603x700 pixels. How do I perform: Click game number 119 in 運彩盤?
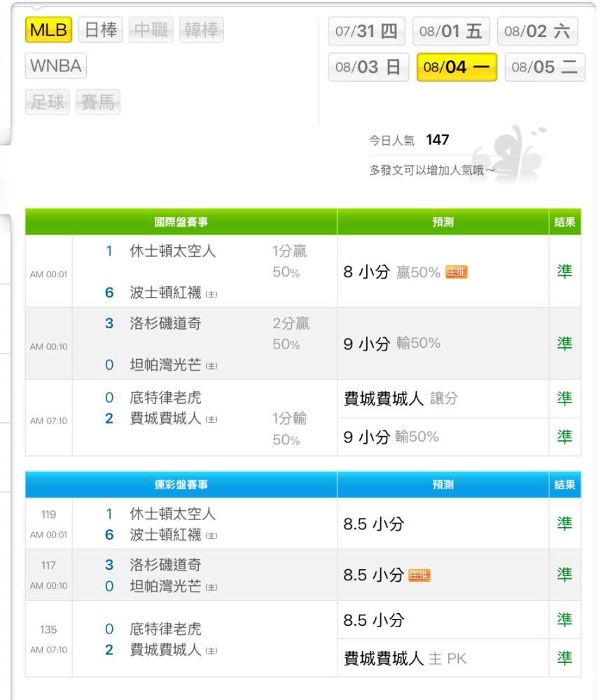pos(49,514)
